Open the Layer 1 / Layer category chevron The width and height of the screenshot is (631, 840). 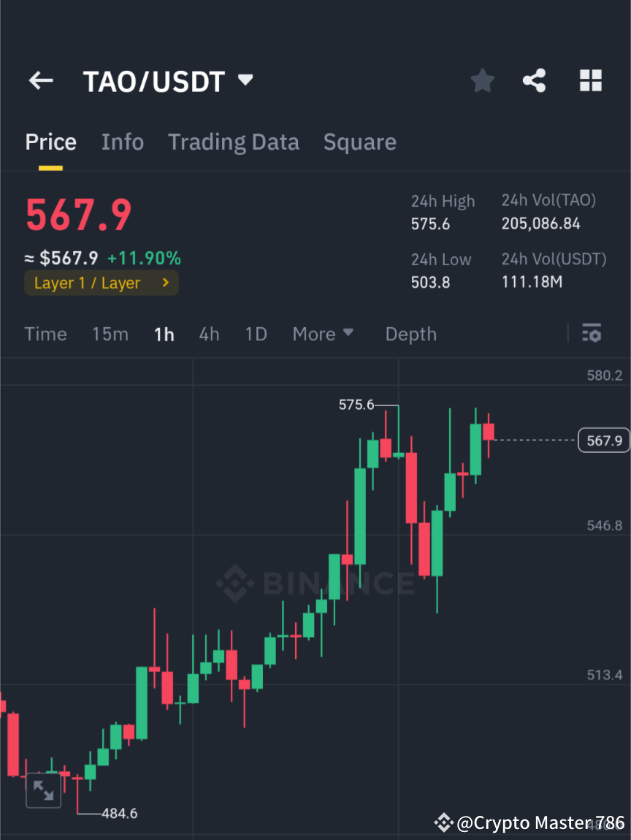click(164, 283)
